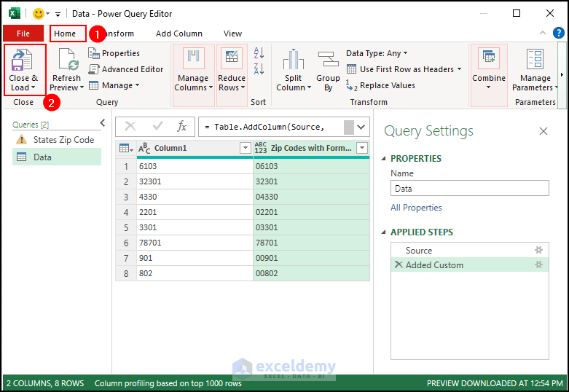The image size is (569, 392).
Task: Click the formula bar text field
Action: pos(271,127)
